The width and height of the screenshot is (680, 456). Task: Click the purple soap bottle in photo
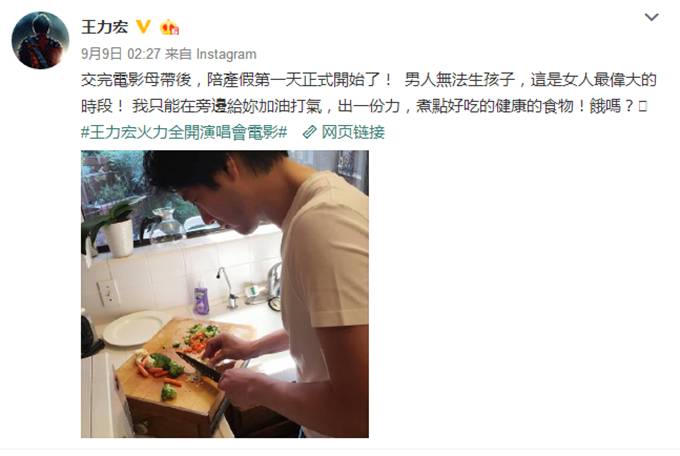point(201,299)
